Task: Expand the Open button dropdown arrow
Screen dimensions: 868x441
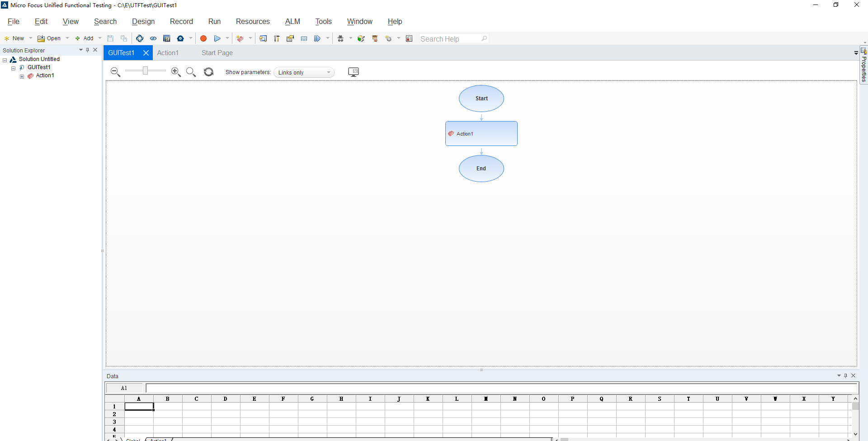Action: tap(67, 38)
